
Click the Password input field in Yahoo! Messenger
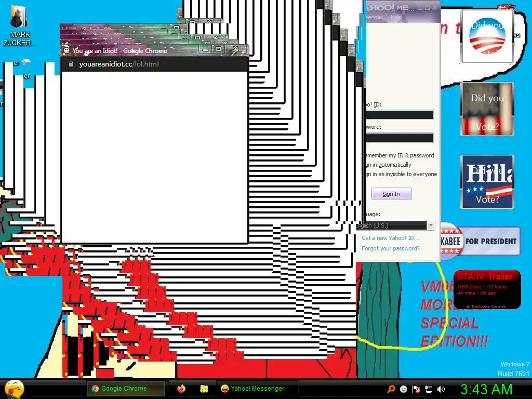(x=400, y=137)
